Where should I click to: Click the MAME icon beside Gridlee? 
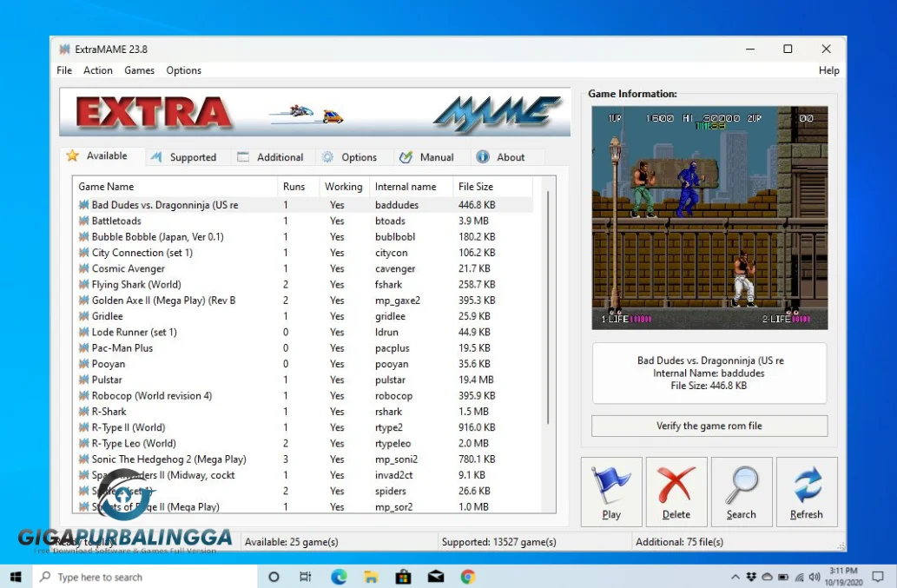coord(83,316)
